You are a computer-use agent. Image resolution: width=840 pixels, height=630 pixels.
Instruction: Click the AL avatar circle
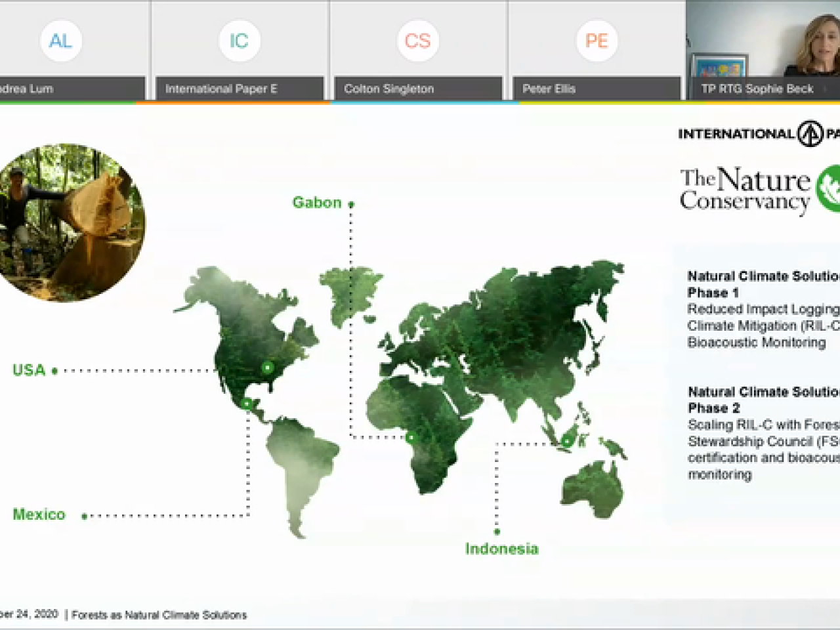coord(60,41)
